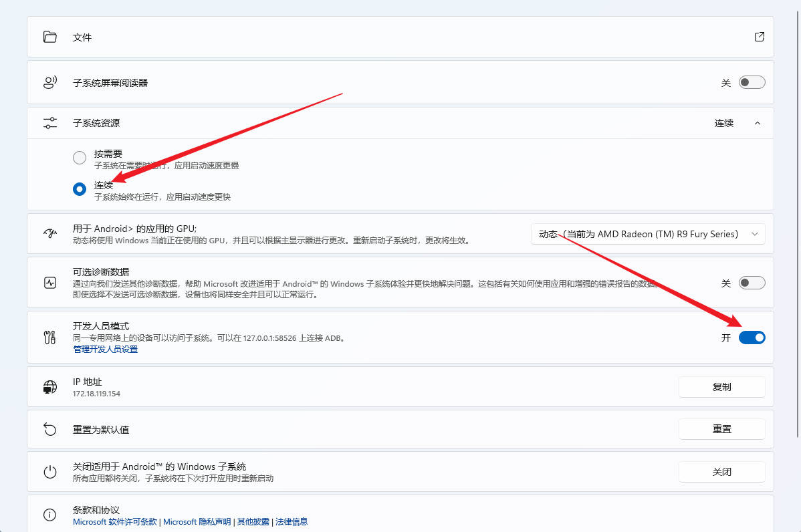Click the 可选诊断数据 activity icon
Screen dimensions: 801x532
[x=50, y=282]
